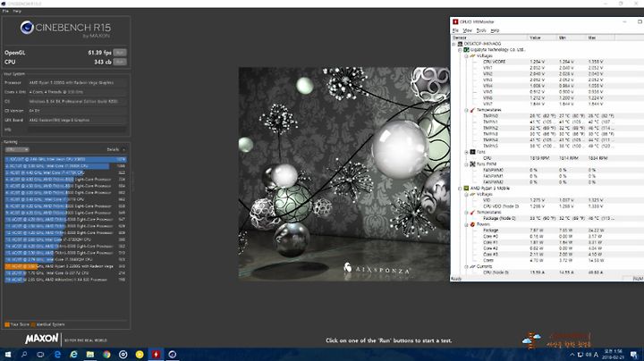Open HWMonitor Tools menu
The image size is (644, 361).
pyautogui.click(x=481, y=30)
